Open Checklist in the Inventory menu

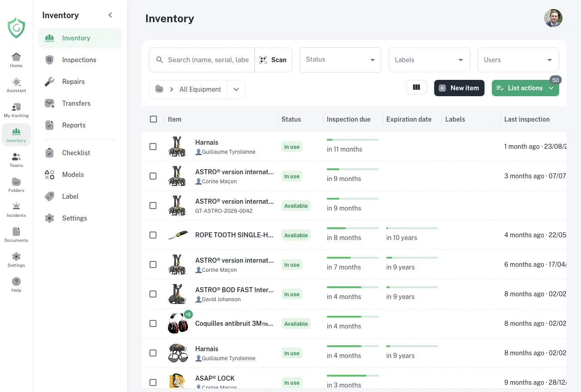[80, 153]
